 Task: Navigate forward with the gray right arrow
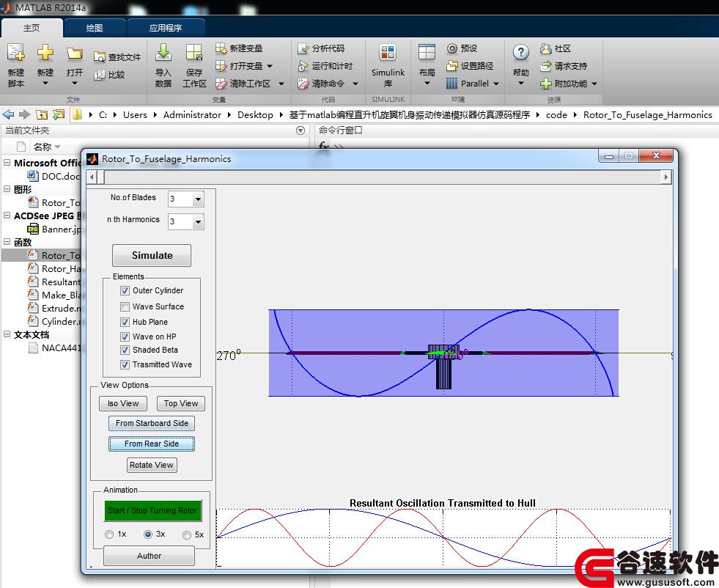(25, 114)
